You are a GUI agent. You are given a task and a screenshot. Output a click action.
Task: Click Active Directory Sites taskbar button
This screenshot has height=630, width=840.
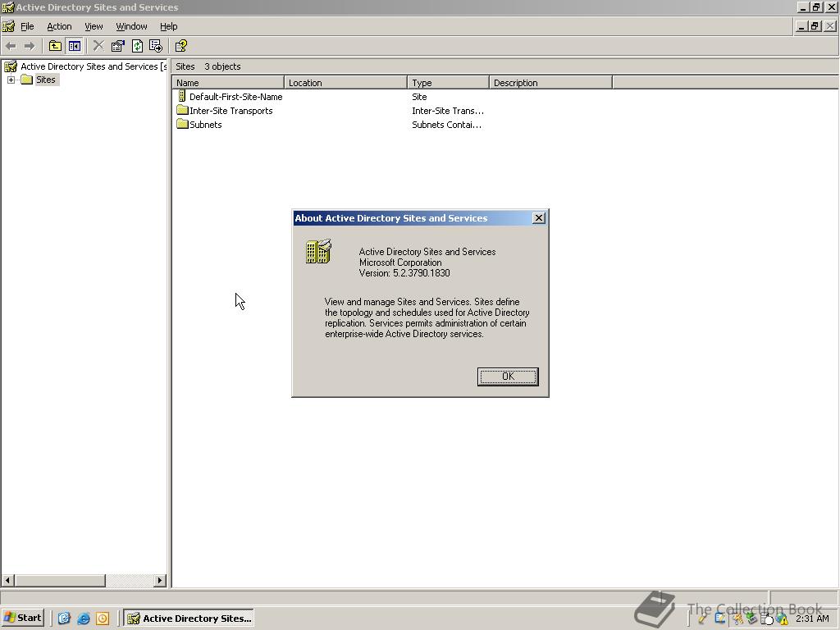click(189, 619)
